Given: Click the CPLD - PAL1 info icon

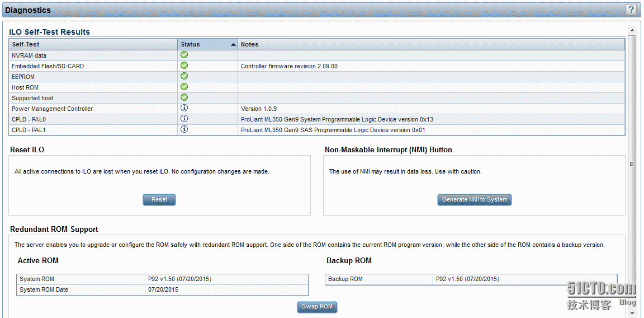Looking at the screenshot, I should point(184,129).
